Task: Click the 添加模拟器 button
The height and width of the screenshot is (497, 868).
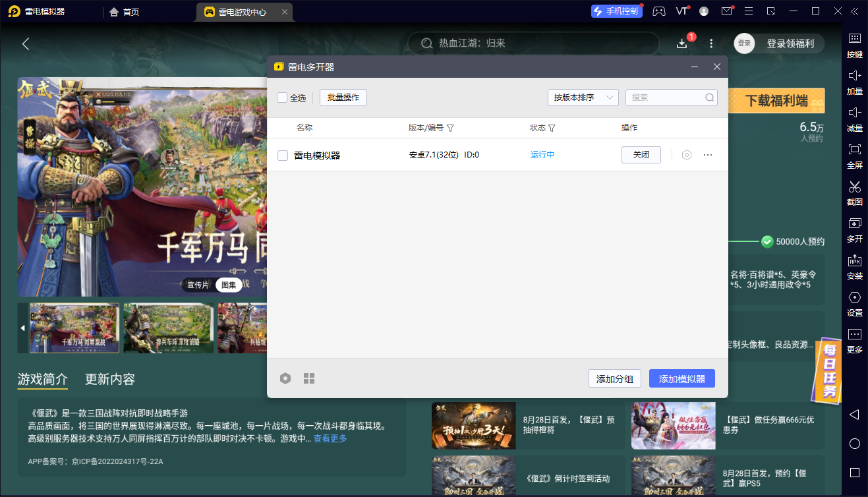Action: pyautogui.click(x=682, y=379)
